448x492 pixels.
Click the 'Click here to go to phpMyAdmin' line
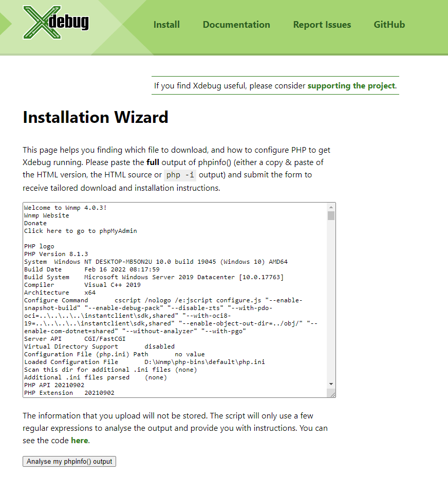click(81, 231)
